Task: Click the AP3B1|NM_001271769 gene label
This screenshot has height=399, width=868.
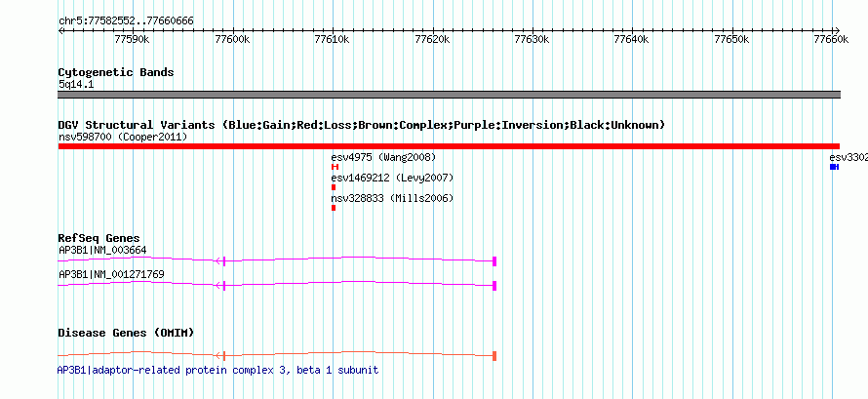Action: point(111,274)
